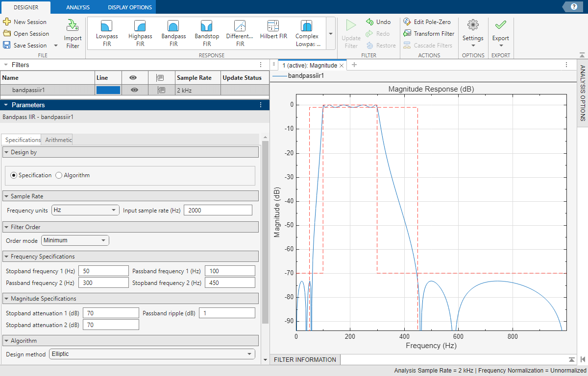Toggle visibility of bandpassiir1 filter
This screenshot has height=376, width=588.
(134, 90)
